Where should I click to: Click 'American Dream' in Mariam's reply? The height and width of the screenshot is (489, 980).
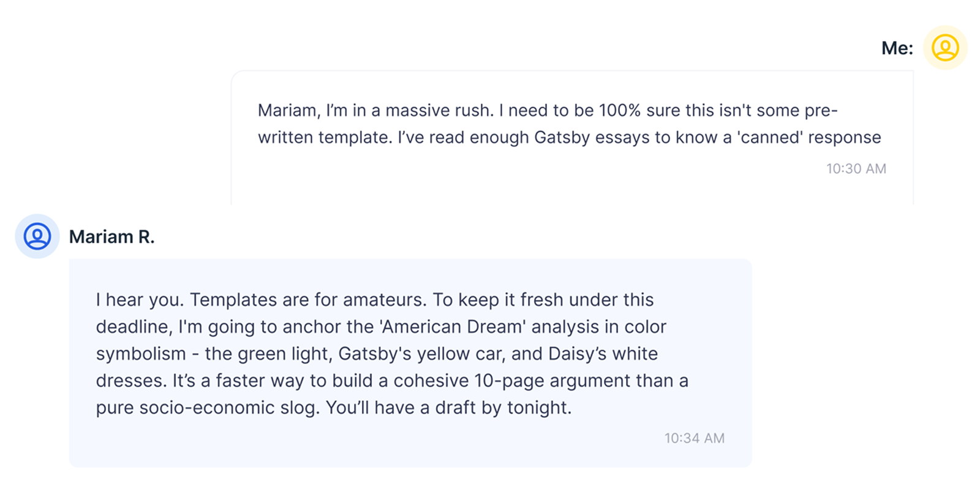453,327
